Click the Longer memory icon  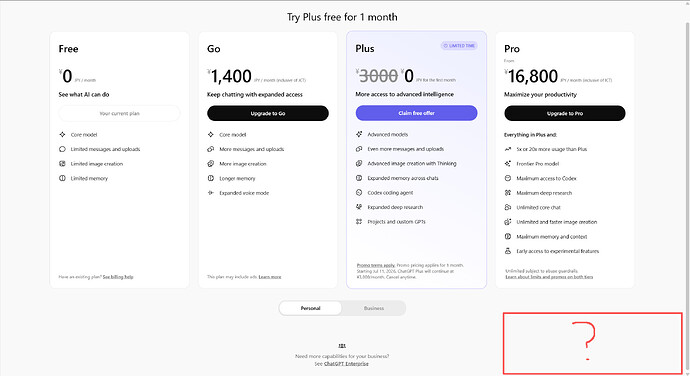211,178
